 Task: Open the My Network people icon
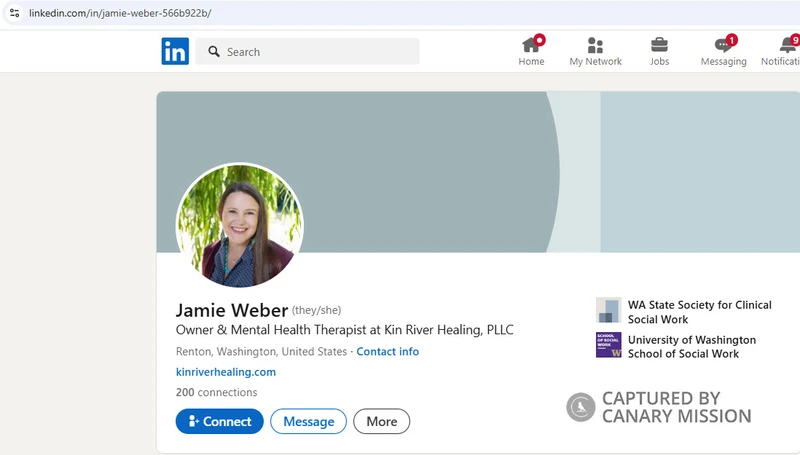point(595,45)
